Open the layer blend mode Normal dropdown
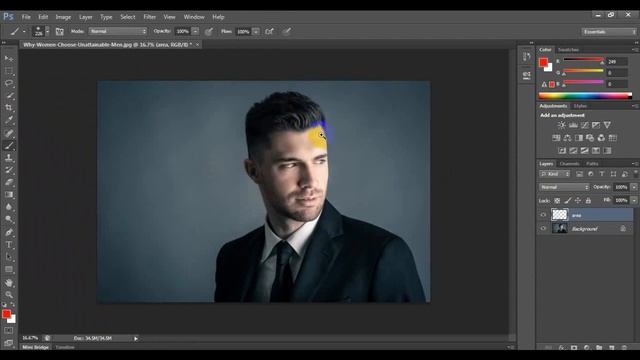 click(564, 187)
